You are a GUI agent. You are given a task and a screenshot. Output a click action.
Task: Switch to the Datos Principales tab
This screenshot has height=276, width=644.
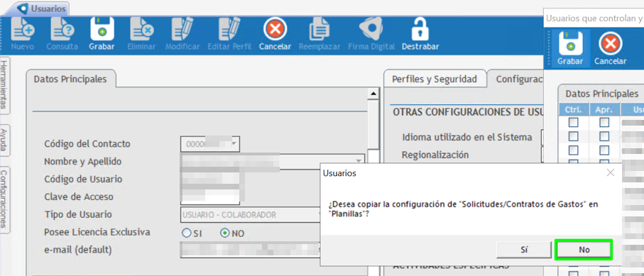click(70, 79)
